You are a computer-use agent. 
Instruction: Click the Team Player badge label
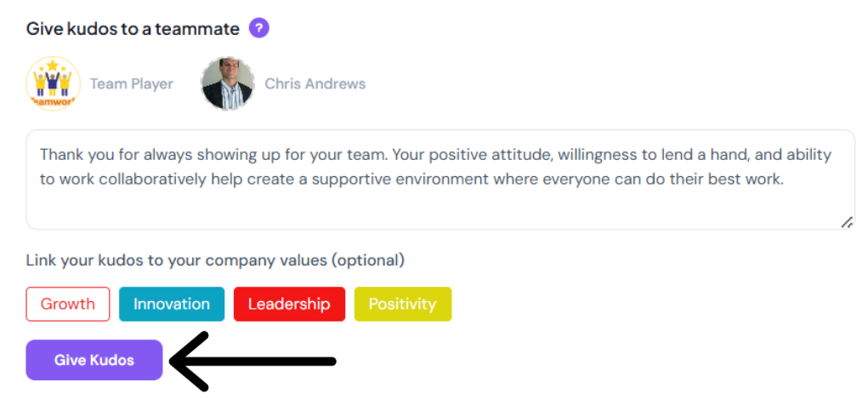tap(132, 83)
